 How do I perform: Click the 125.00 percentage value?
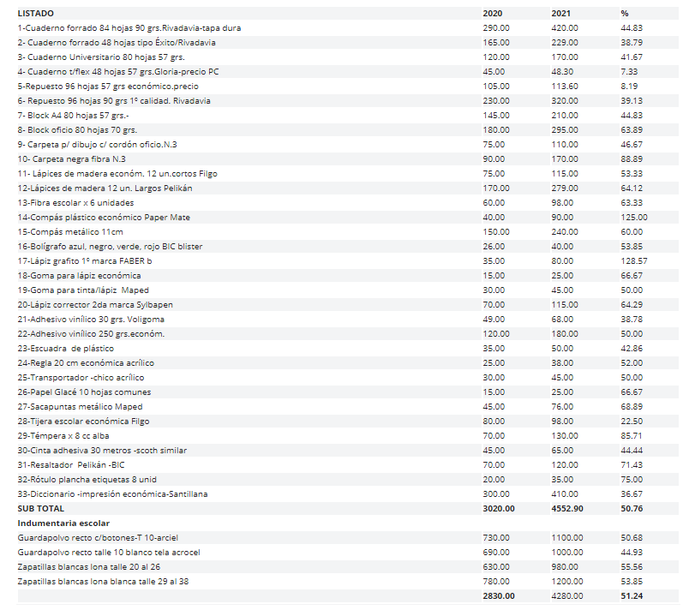pos(634,218)
